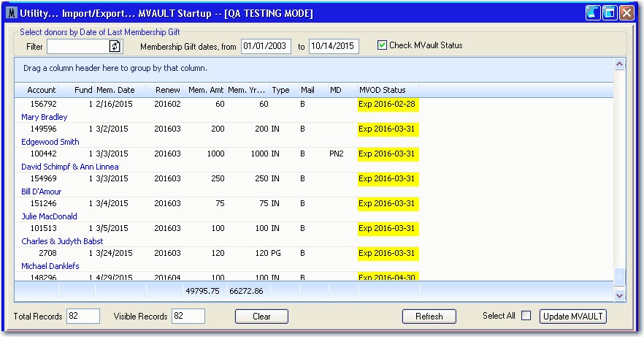The width and height of the screenshot is (644, 337).
Task: Select donor name Julie MacDonald
Action: [49, 216]
